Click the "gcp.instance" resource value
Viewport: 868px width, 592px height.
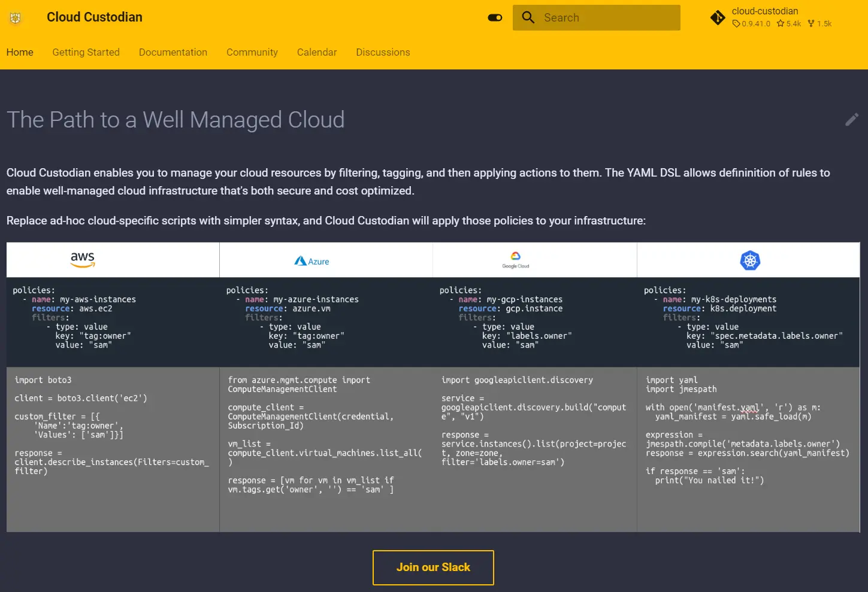pos(534,309)
